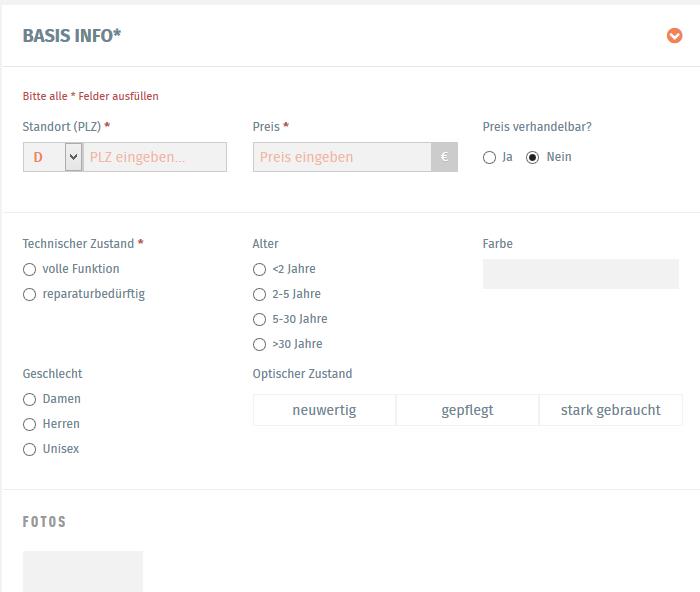Click the euro symbol addon
Image resolution: width=700 pixels, height=592 pixels.
pos(444,157)
